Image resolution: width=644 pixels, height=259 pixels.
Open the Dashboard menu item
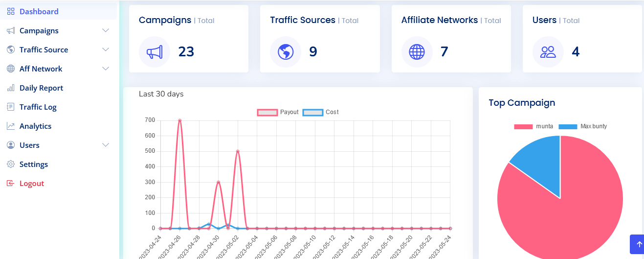tap(39, 12)
